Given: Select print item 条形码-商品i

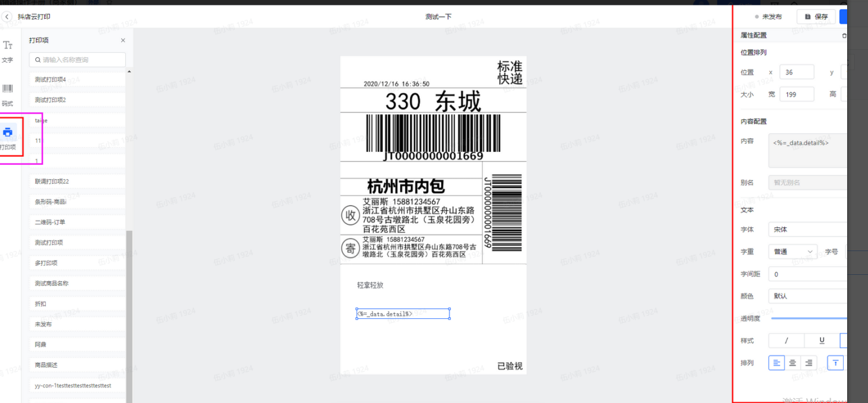Looking at the screenshot, I should pos(77,202).
